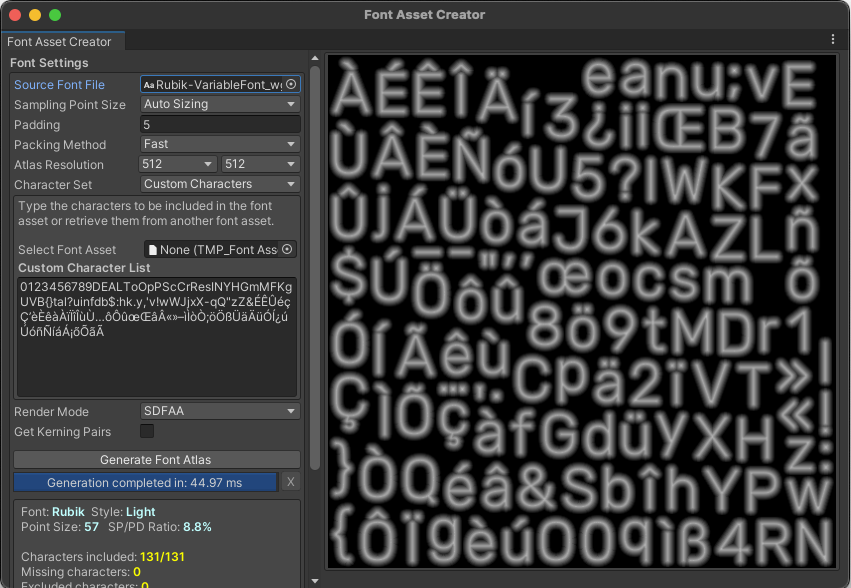
Task: Toggle the Get Kerning Pairs checkbox
Action: coord(147,431)
